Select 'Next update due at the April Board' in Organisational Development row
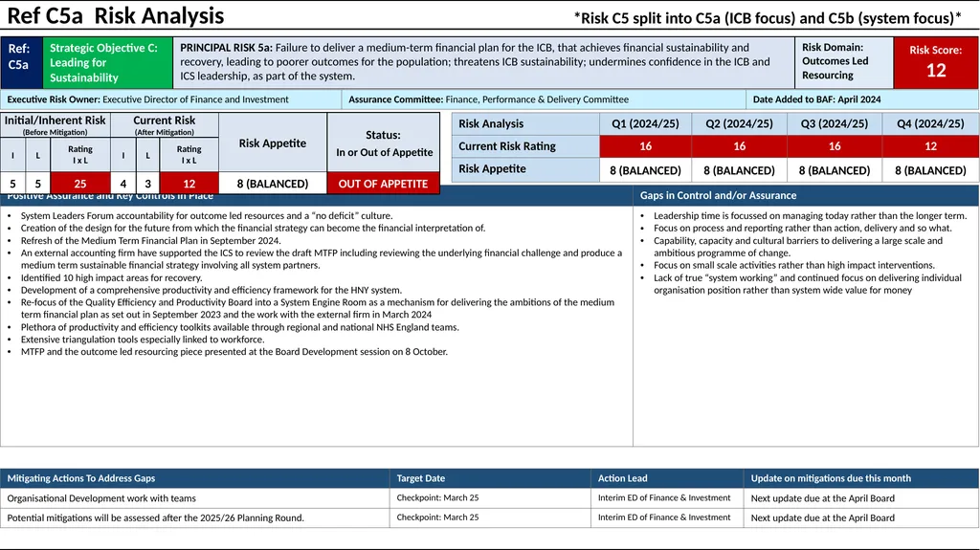Screen dimensions: 980x550 822,498
